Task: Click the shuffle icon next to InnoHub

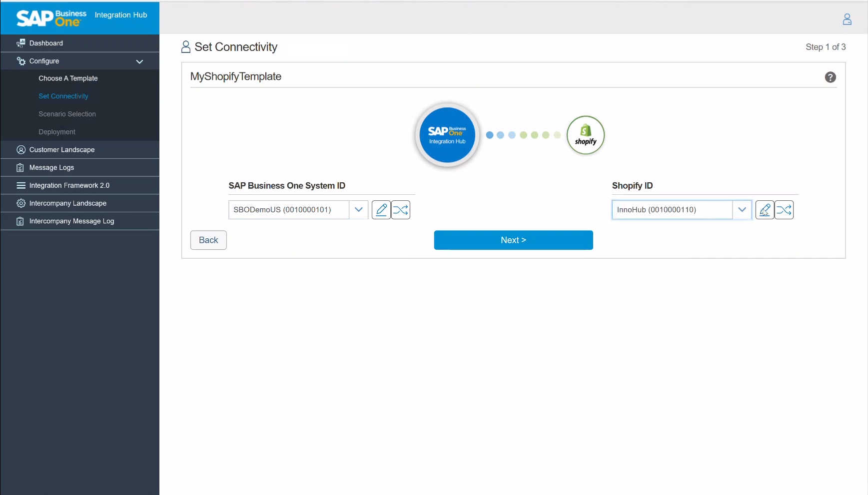Action: pyautogui.click(x=784, y=210)
